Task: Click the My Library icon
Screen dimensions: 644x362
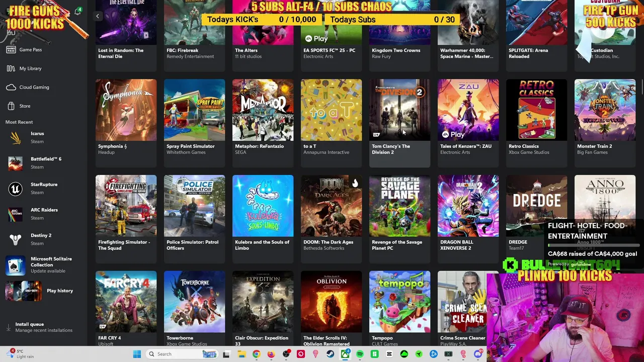Action: tap(11, 68)
